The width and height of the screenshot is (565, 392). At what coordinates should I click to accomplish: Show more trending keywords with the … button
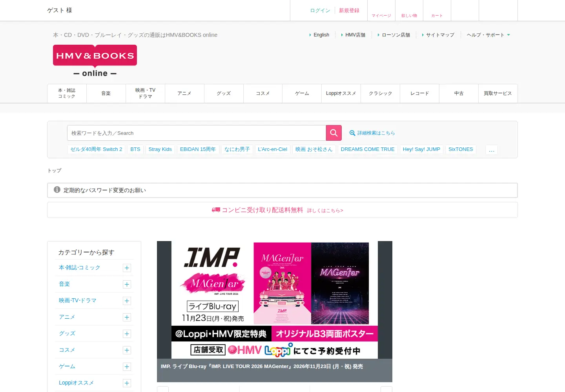[x=492, y=150]
